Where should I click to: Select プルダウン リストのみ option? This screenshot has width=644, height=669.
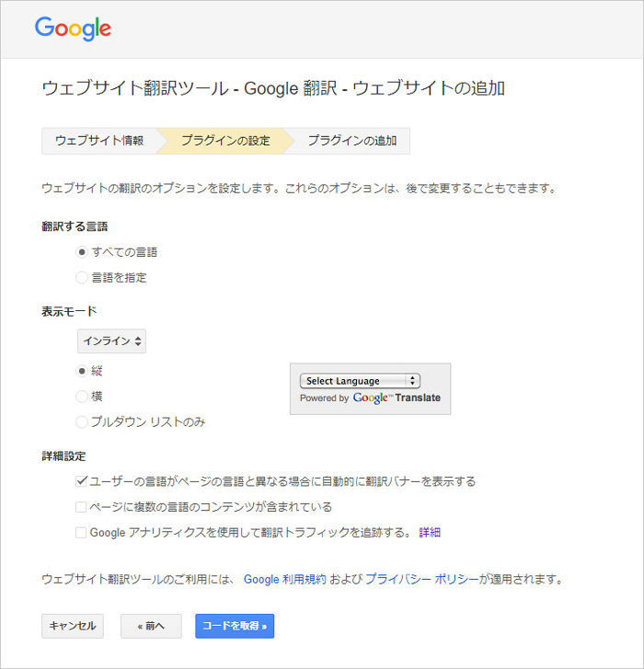click(x=82, y=422)
